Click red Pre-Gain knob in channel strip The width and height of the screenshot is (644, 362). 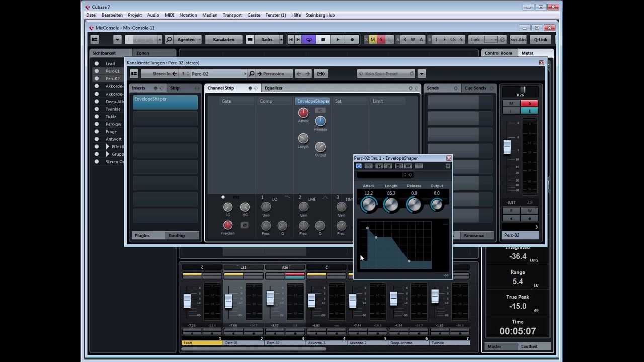tap(228, 225)
